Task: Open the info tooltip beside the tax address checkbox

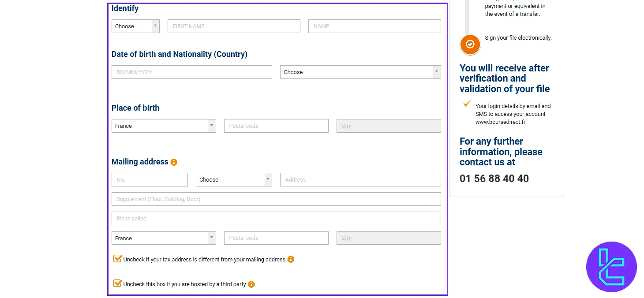Action: (x=291, y=259)
